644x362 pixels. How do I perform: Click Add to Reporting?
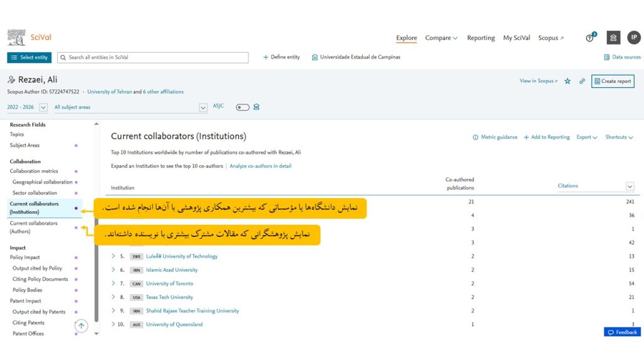tap(547, 137)
